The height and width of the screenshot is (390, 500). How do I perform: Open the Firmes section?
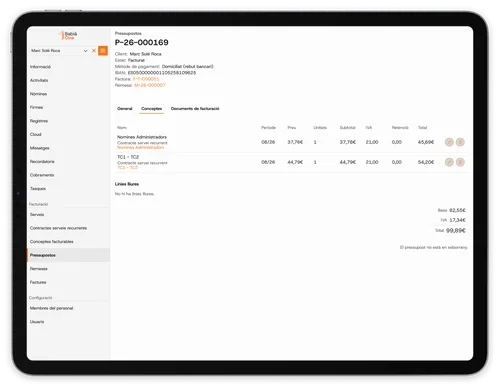coord(36,107)
